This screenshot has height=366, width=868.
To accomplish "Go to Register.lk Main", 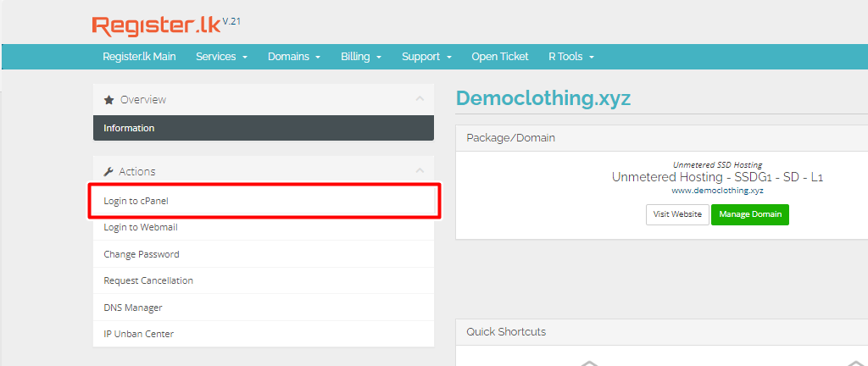I will (x=139, y=57).
